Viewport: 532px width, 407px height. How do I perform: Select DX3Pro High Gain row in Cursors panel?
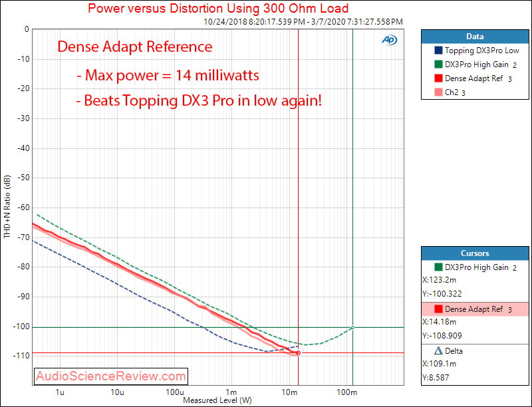point(475,267)
